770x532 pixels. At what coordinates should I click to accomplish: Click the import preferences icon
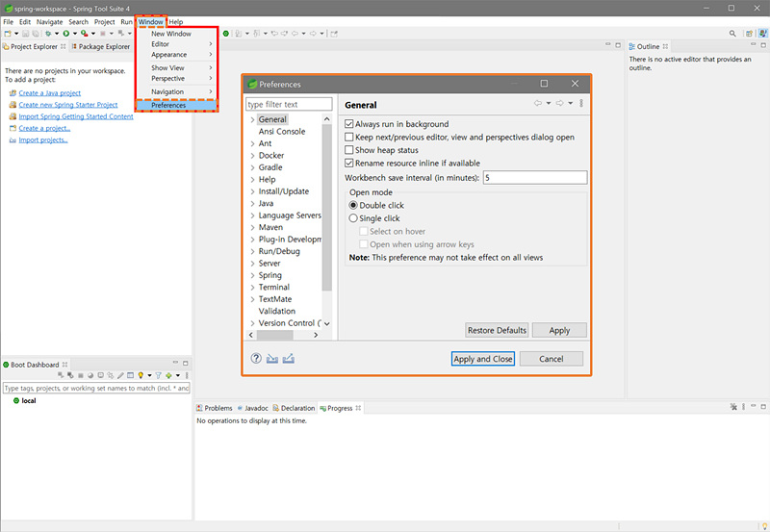coord(272,359)
